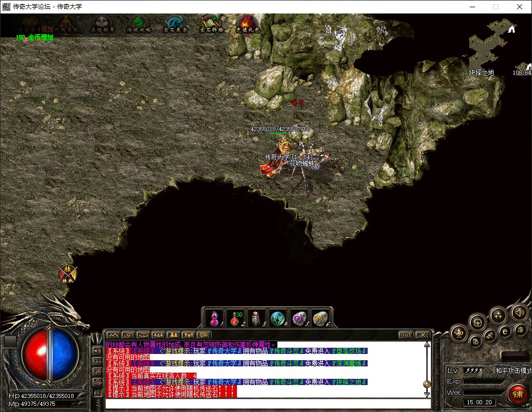The height and width of the screenshot is (412, 532).
Task: Click the [和平攻击模式] attack mode label
Action: [x=512, y=371]
